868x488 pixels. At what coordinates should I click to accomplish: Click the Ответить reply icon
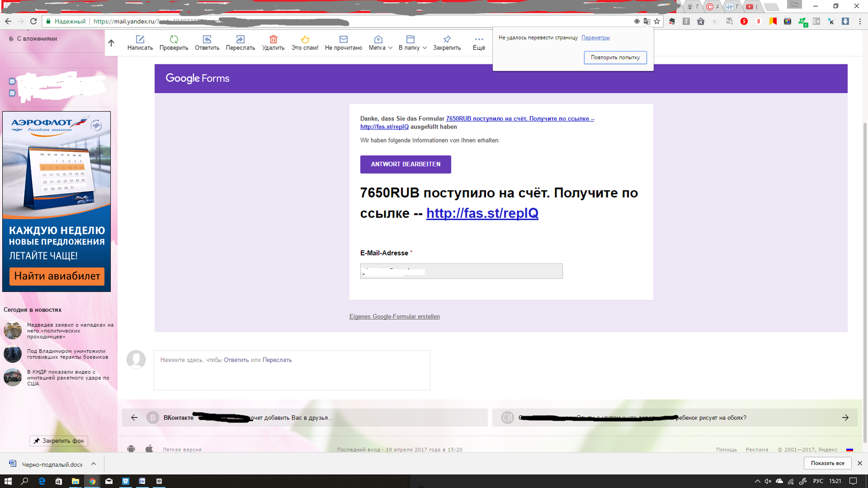pyautogui.click(x=207, y=40)
